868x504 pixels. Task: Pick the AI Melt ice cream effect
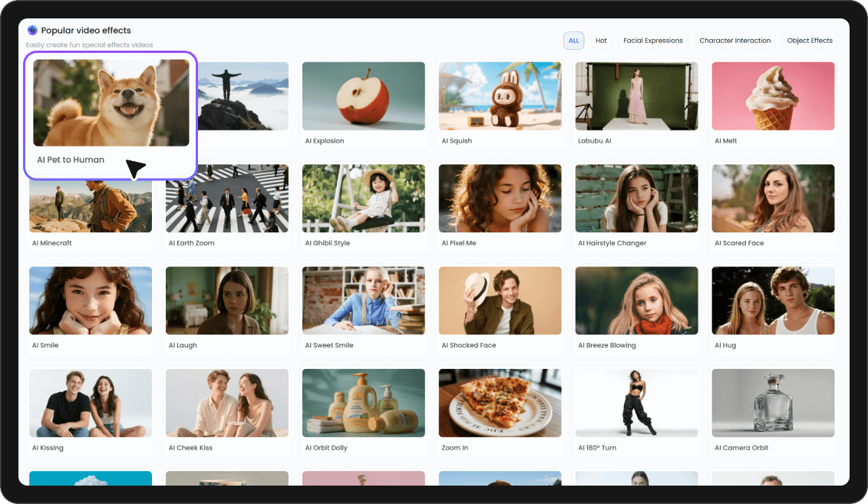(x=773, y=96)
